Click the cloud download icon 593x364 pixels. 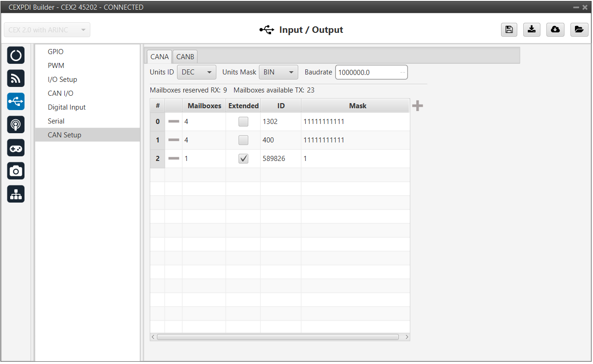[x=555, y=30]
